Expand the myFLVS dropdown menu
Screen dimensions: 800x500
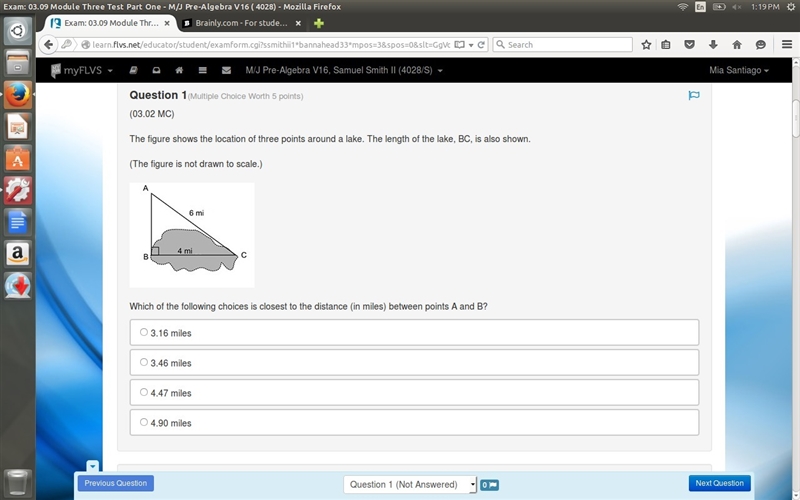tap(82, 70)
